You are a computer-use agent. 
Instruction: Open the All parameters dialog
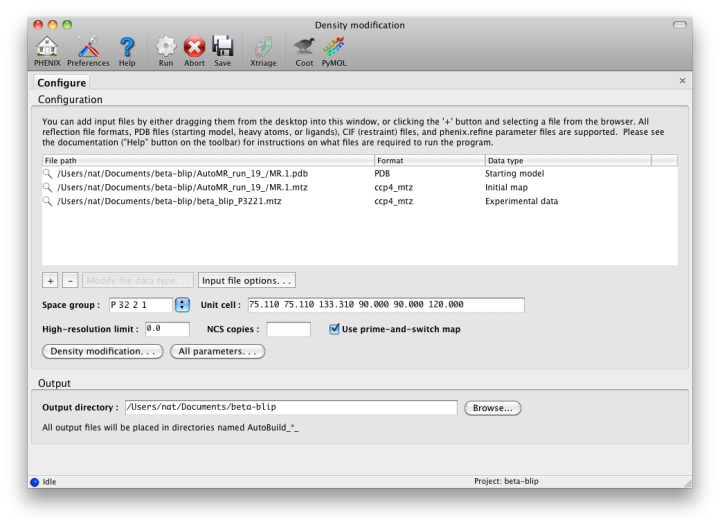click(x=217, y=352)
